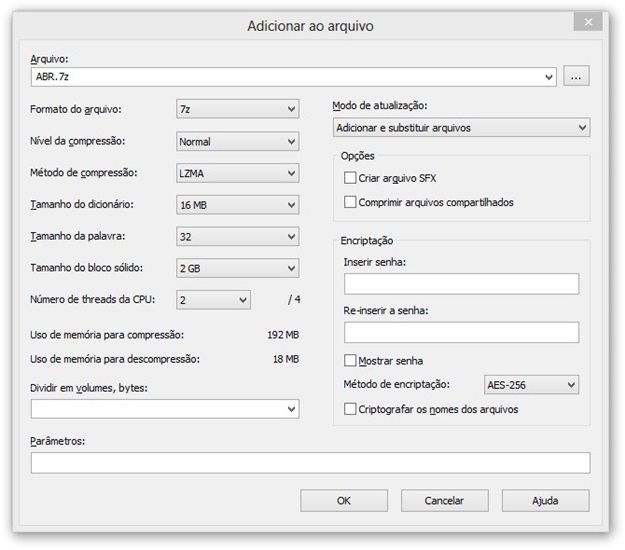Viewport: 625px width, 550px height.
Task: Open the Formato do arquivo dropdown
Action: pyautogui.click(x=238, y=109)
